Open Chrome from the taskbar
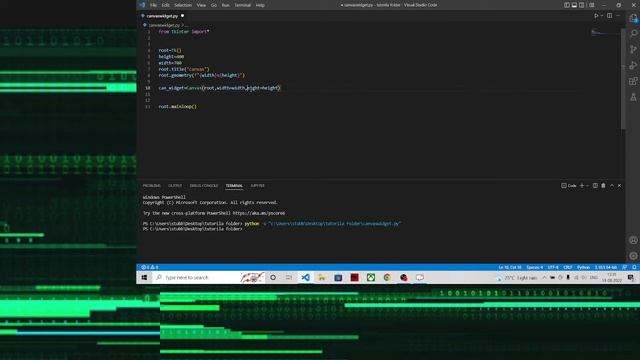 point(387,278)
